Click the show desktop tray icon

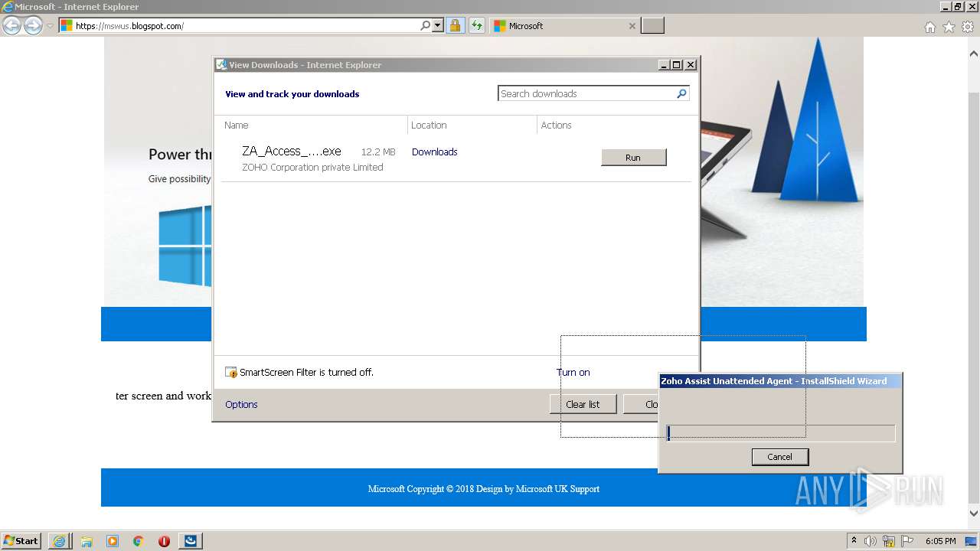pyautogui.click(x=972, y=540)
